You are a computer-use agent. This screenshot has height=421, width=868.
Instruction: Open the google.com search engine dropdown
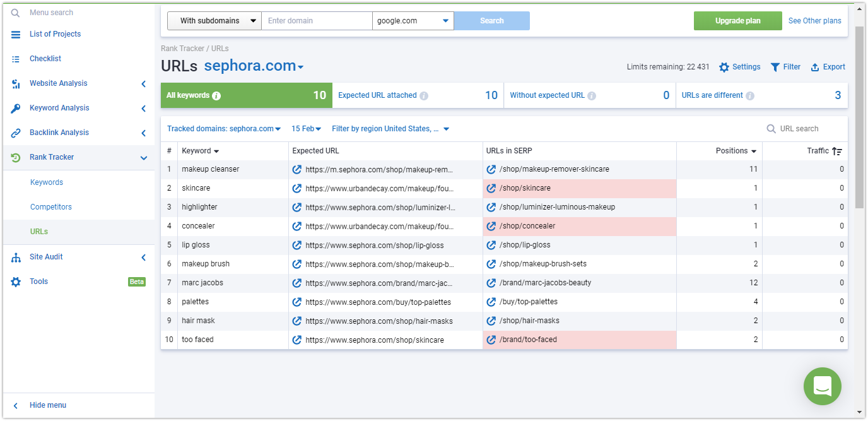[413, 21]
